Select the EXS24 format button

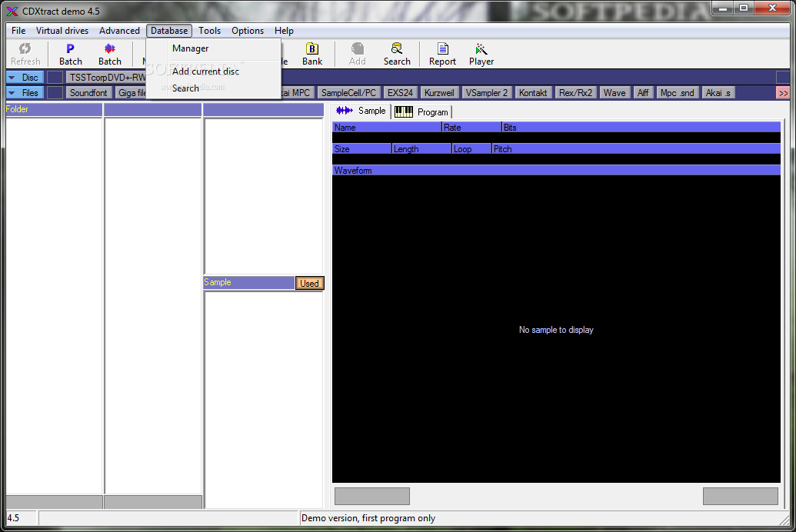pos(400,92)
